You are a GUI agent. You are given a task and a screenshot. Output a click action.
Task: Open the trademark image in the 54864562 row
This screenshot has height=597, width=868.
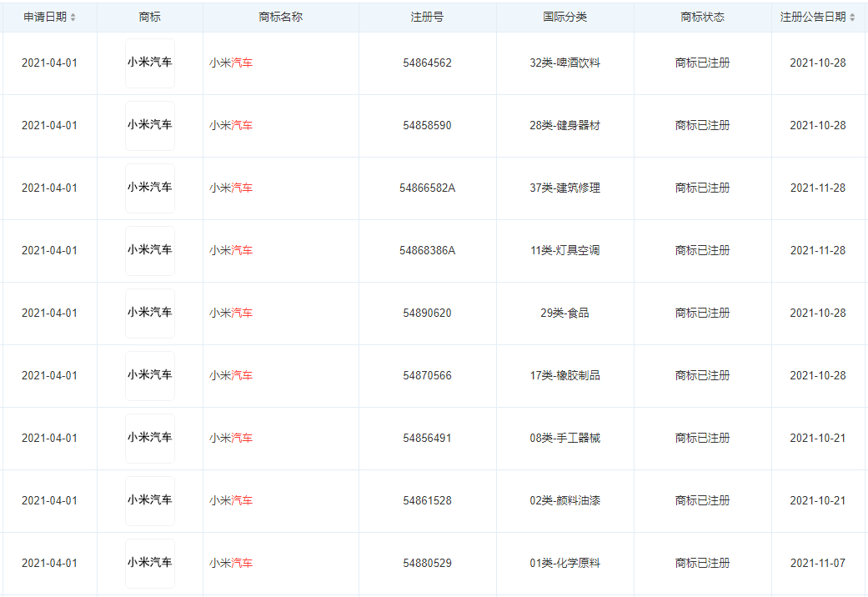(150, 63)
